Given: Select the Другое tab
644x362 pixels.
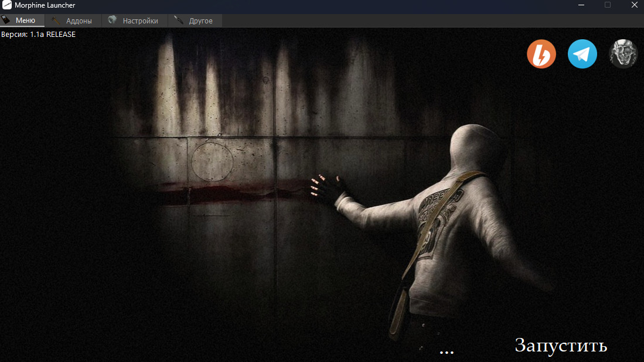Looking at the screenshot, I should coord(200,21).
